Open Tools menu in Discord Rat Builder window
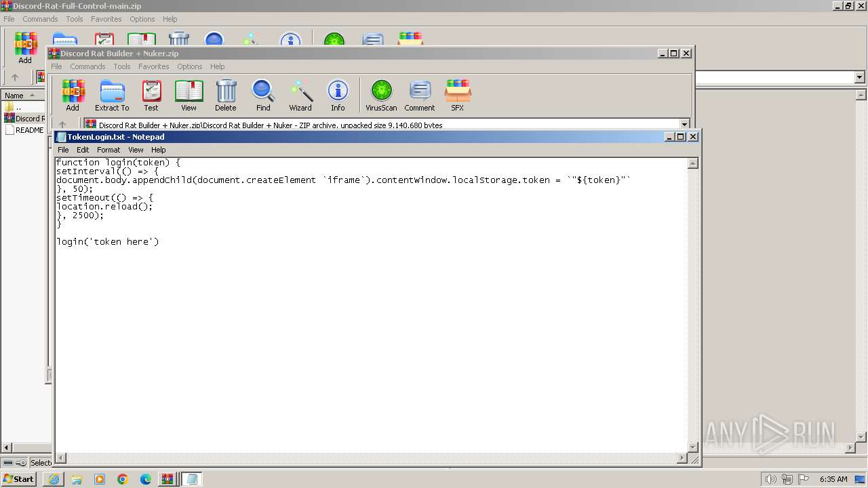868x488 pixels. tap(122, 66)
